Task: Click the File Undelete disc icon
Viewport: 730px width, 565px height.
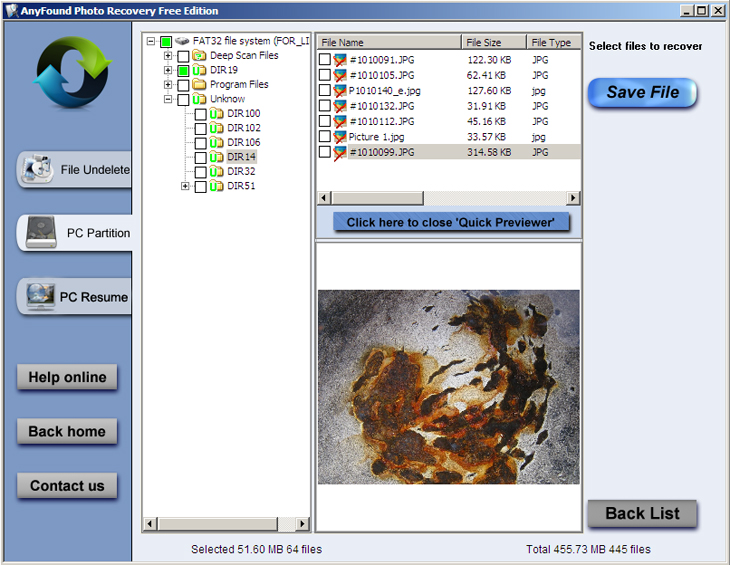Action: point(37,168)
